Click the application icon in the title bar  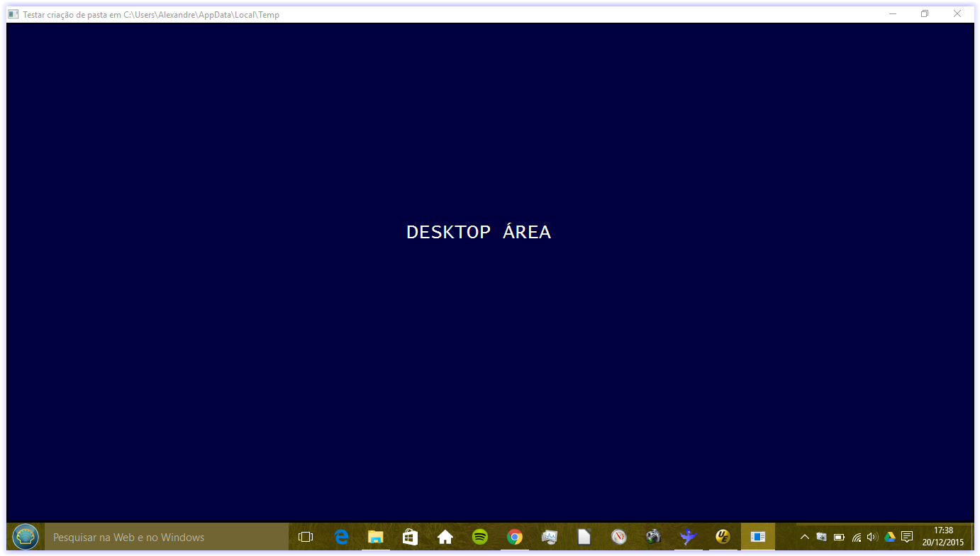tap(13, 14)
